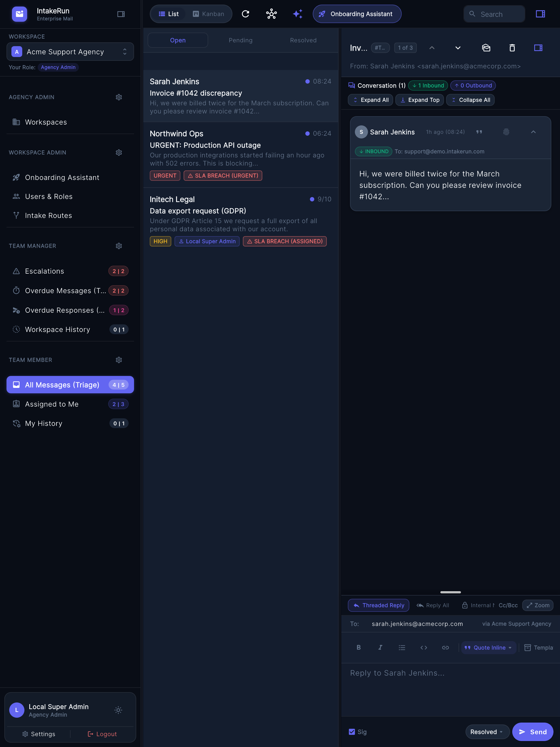Insert a link with the link icon

(x=445, y=647)
